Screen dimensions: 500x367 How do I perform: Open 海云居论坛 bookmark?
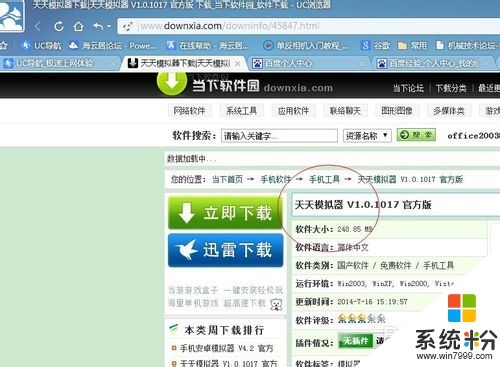pyautogui.click(x=113, y=45)
